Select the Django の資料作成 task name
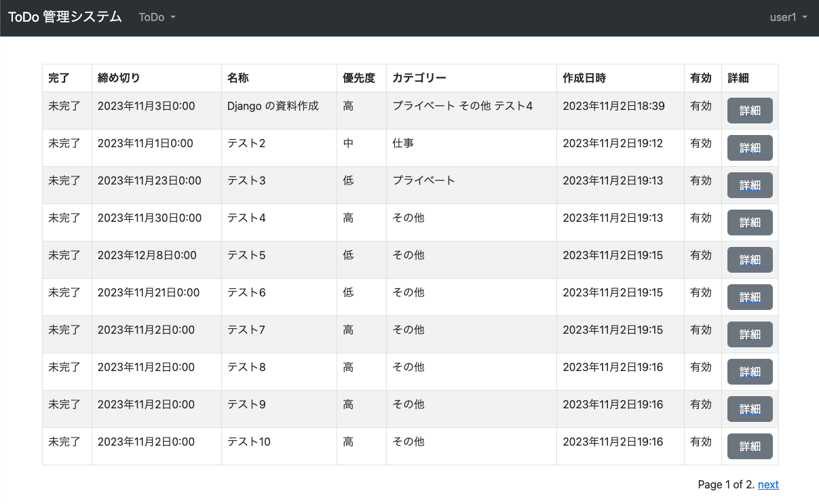The image size is (819, 504). (273, 106)
